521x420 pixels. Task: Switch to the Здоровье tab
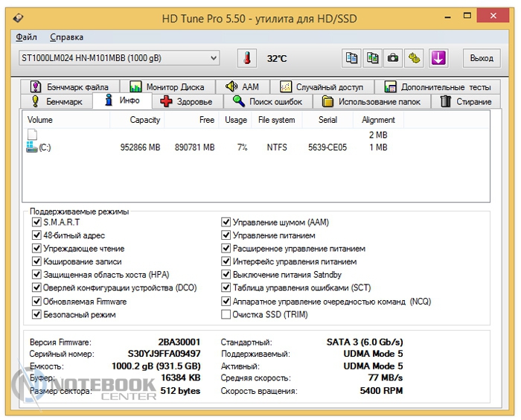point(188,101)
